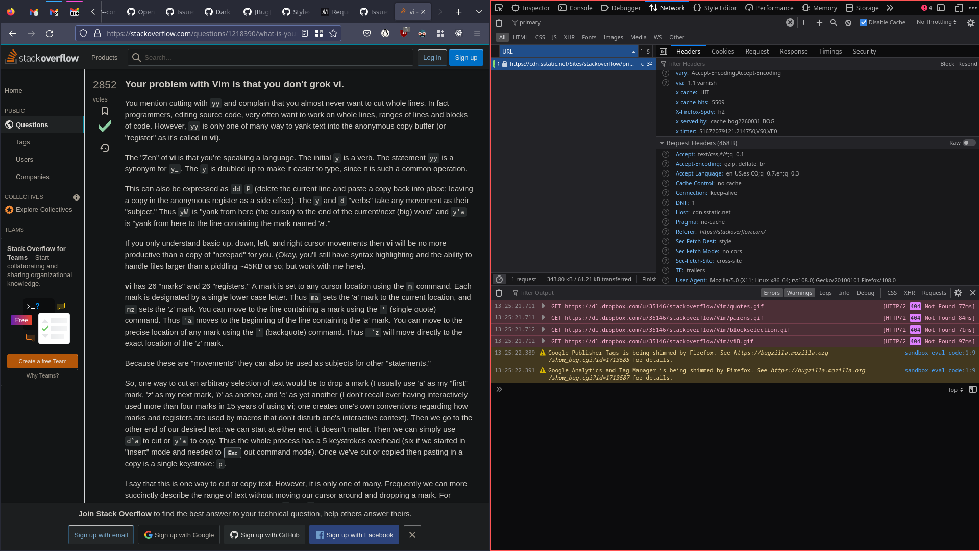Sign up with GitHub
Viewport: 980px width, 551px height.
[264, 535]
